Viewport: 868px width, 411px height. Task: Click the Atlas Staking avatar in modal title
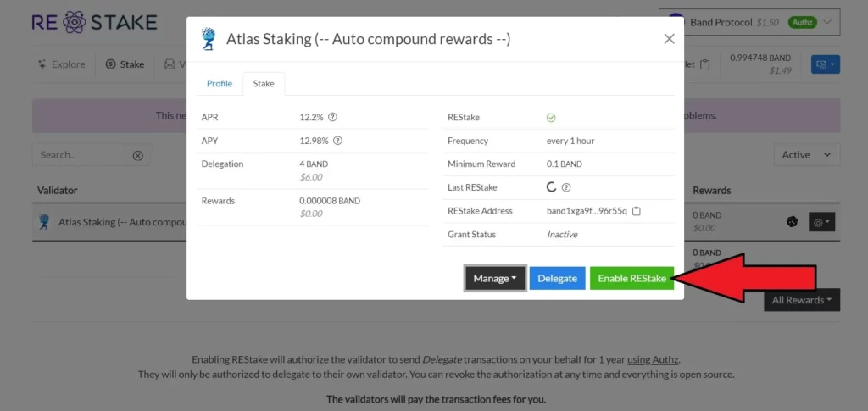point(209,39)
